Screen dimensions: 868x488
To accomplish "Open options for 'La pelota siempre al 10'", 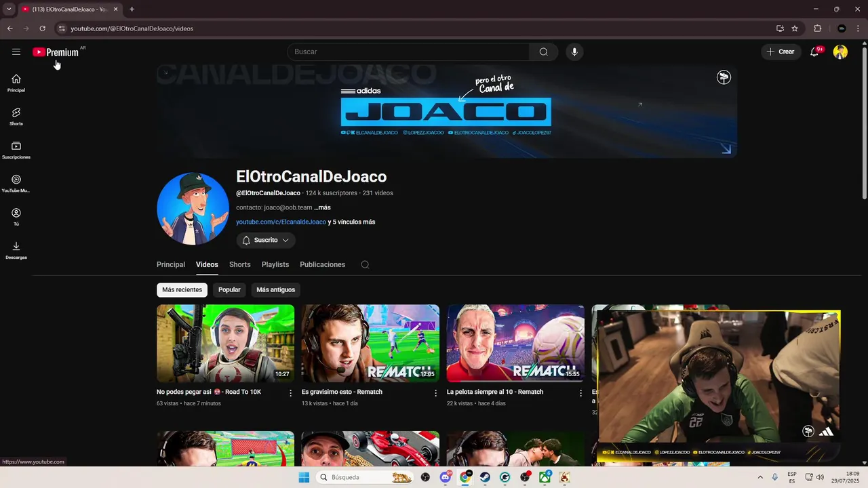I will tap(580, 392).
